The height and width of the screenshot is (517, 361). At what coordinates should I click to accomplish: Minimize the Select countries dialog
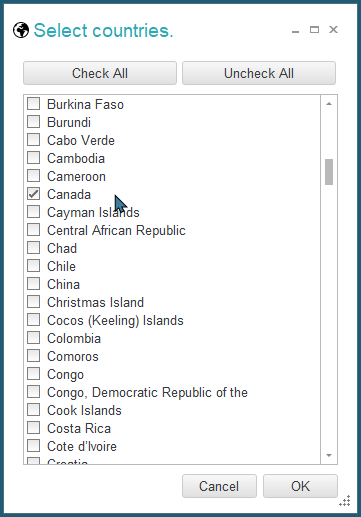point(295,30)
